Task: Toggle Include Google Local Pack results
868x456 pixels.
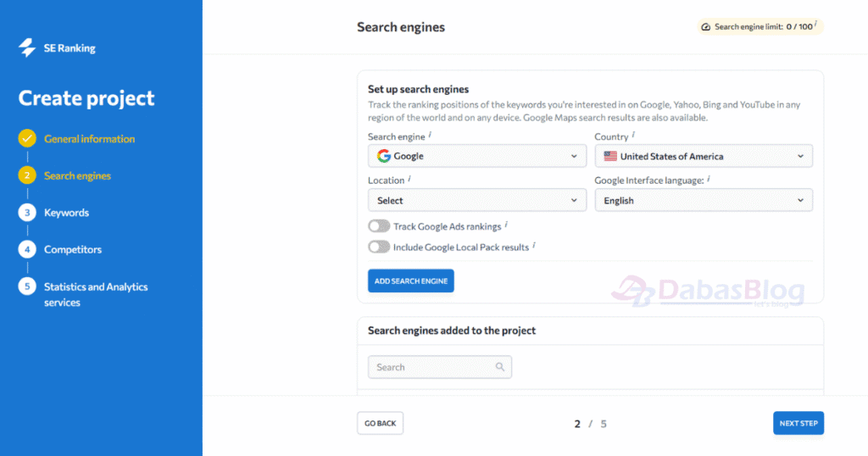Action: coord(379,247)
